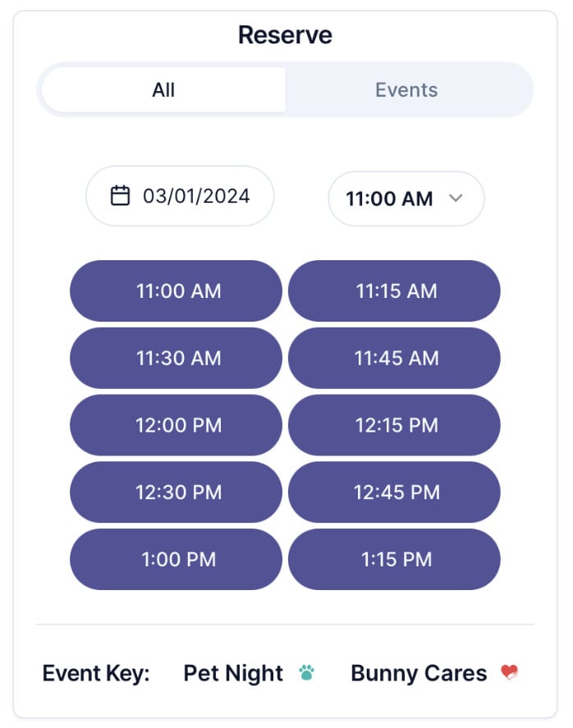
Task: Open the 11:00 AM time selector
Action: tap(390, 199)
